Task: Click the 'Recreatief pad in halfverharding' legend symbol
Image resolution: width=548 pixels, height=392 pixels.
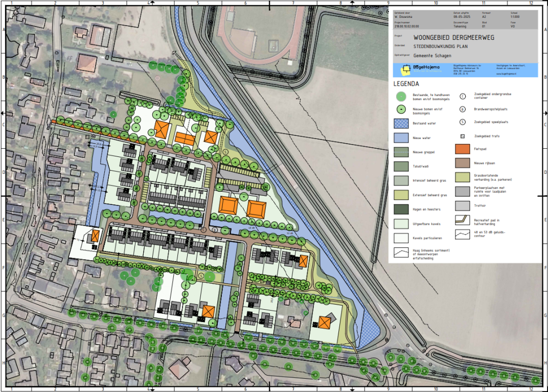Action: pyautogui.click(x=462, y=220)
